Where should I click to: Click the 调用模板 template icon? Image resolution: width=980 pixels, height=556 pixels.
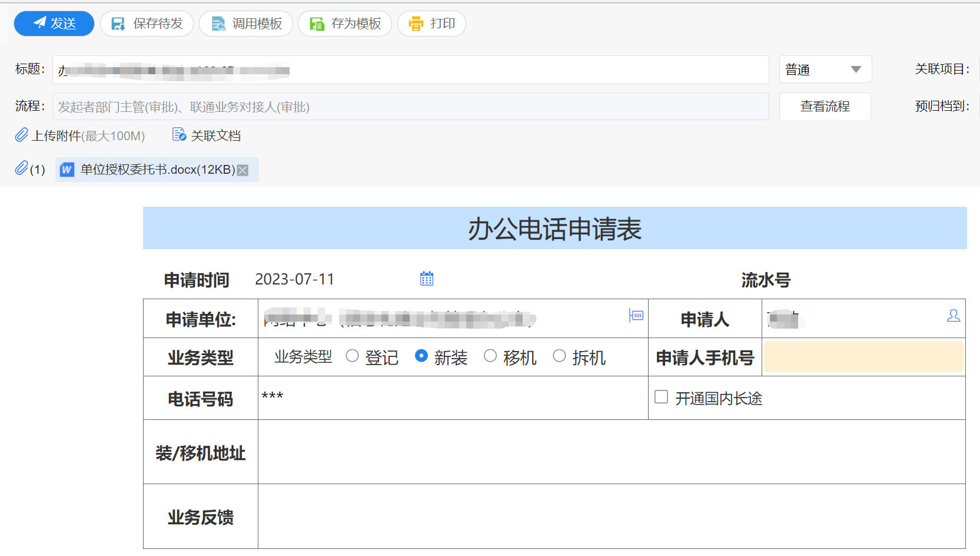click(x=218, y=23)
